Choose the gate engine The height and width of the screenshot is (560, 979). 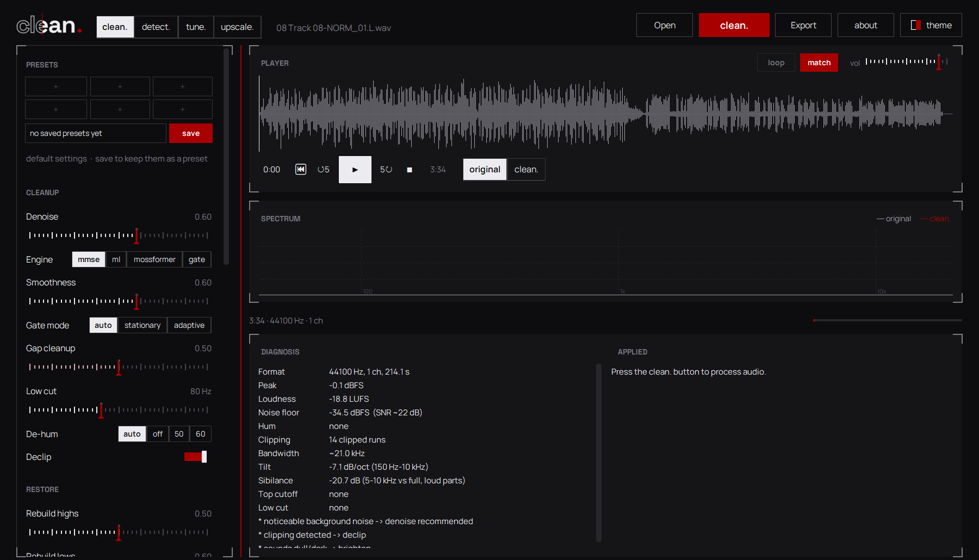click(197, 259)
